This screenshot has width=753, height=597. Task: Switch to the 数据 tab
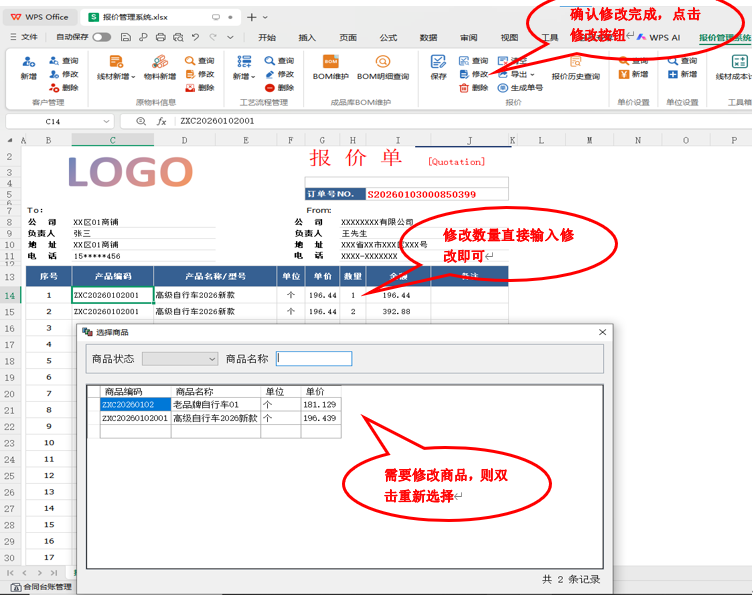pyautogui.click(x=428, y=37)
